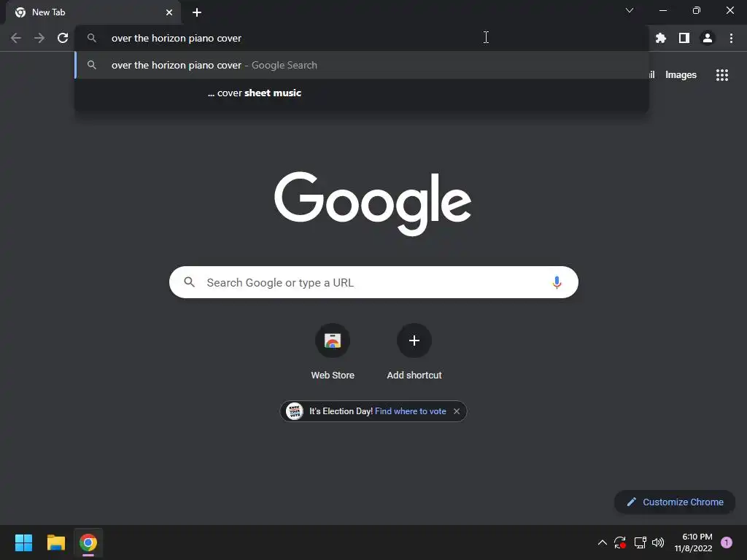The image size is (747, 560).
Task: Open the tab search dropdown arrow
Action: 630,10
